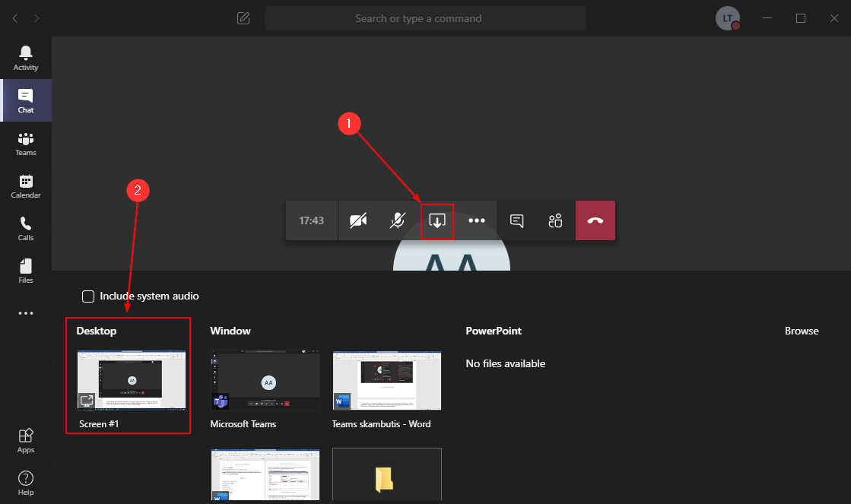
Task: Click the 17:43 call timer
Action: coord(312,220)
